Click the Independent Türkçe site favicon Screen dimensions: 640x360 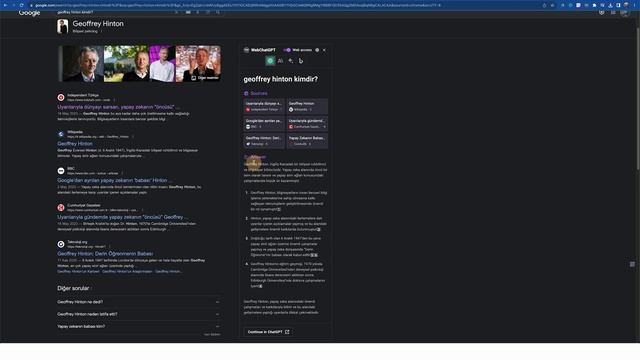61,97
